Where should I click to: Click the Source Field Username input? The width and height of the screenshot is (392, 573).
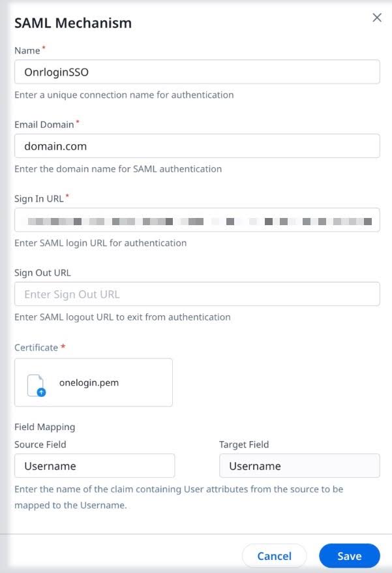pos(95,465)
